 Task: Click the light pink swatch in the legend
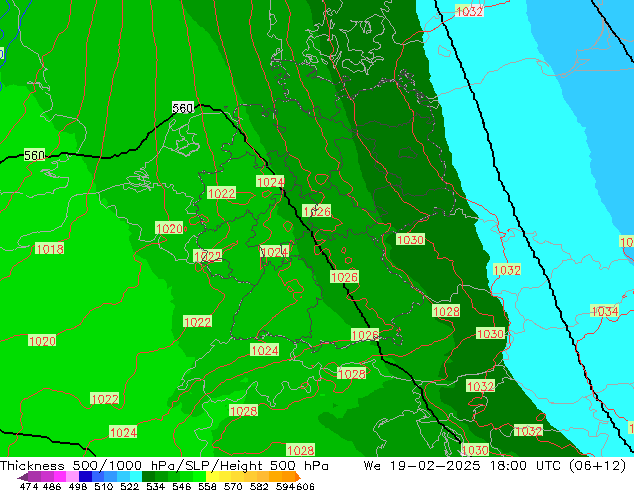click(x=72, y=477)
